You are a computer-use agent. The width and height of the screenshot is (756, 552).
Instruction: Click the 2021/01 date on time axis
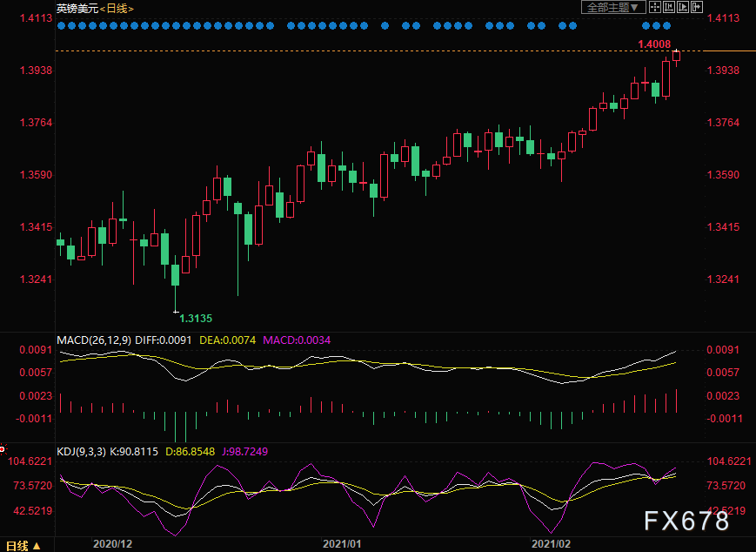(x=341, y=543)
